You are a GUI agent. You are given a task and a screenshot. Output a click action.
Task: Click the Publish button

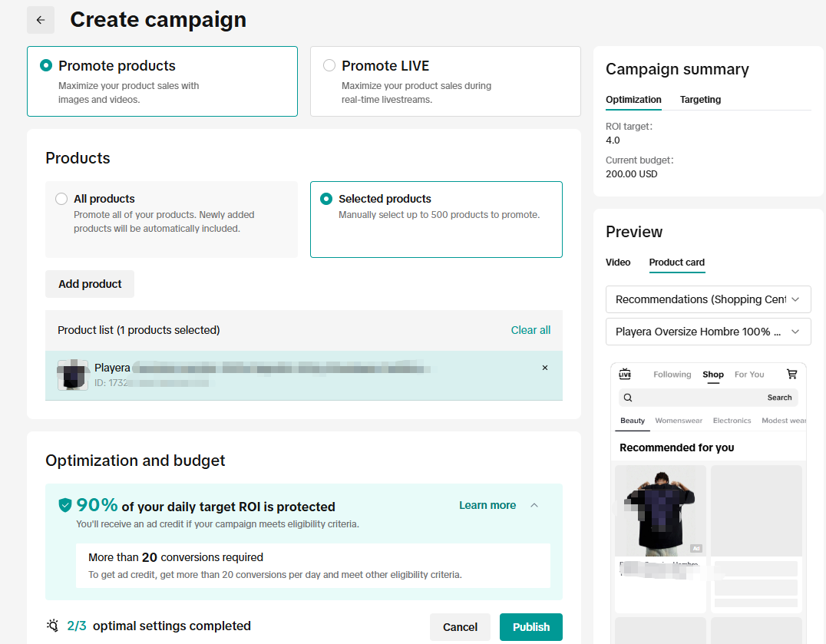[531, 627]
